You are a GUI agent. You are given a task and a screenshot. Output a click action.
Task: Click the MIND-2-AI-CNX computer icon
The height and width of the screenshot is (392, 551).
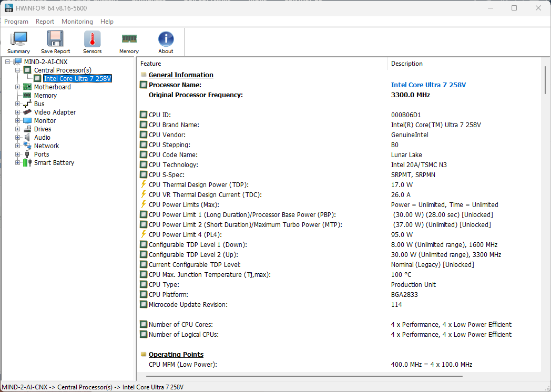[x=18, y=61]
